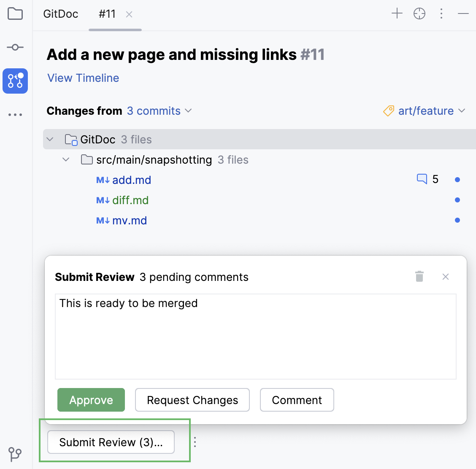Open the select-in target icon in toolbar
The image size is (476, 469).
tap(419, 13)
